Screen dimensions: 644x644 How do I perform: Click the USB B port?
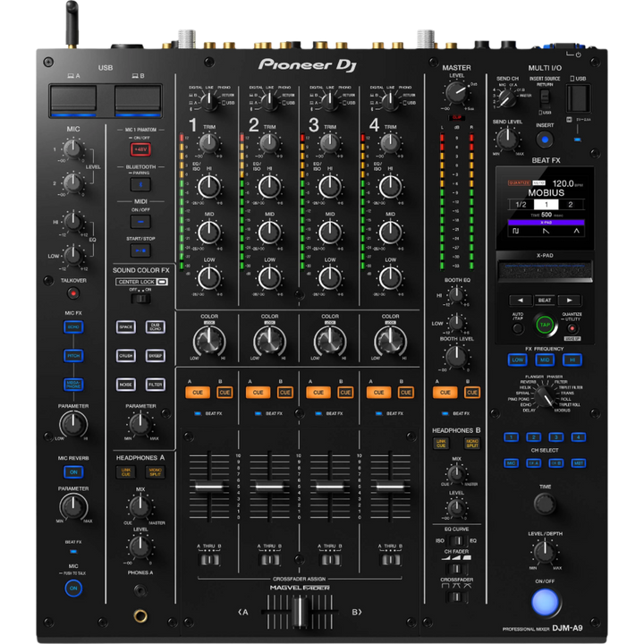point(138,99)
